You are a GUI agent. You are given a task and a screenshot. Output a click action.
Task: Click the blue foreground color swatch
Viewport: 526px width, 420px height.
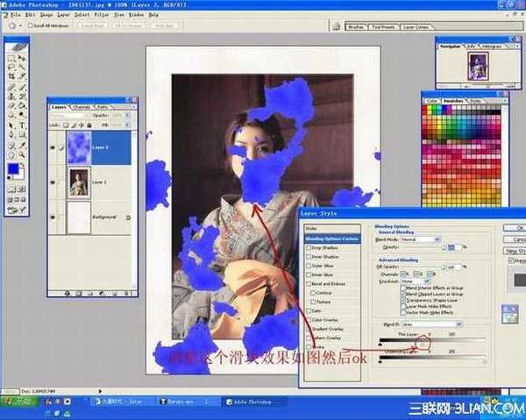pyautogui.click(x=12, y=167)
